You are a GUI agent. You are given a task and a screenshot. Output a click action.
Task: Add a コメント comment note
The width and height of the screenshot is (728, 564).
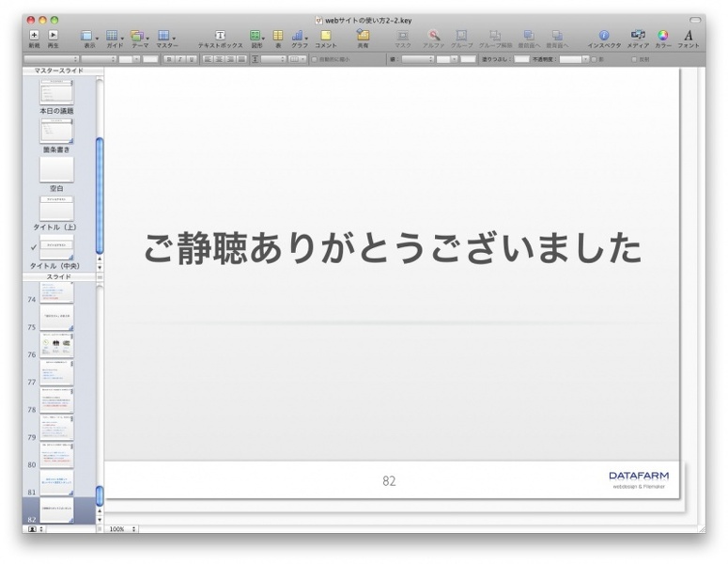[325, 36]
